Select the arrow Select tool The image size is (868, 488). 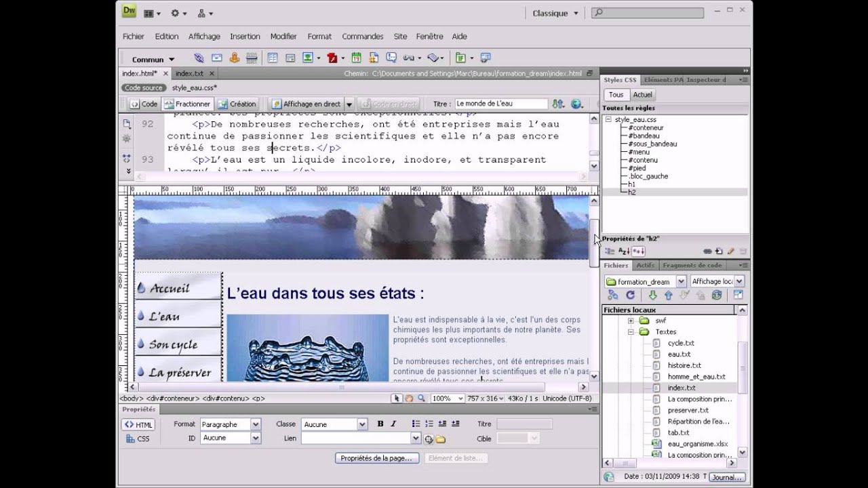pos(397,399)
